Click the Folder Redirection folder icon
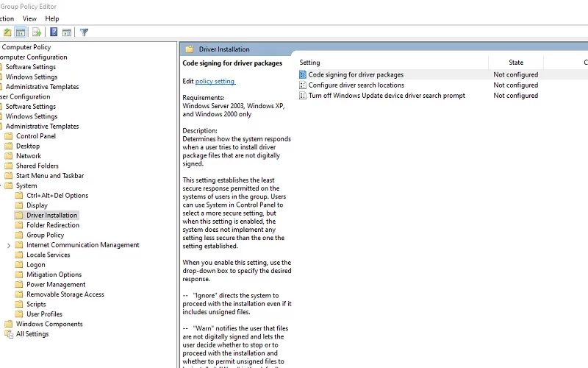The image size is (588, 368). coord(19,225)
